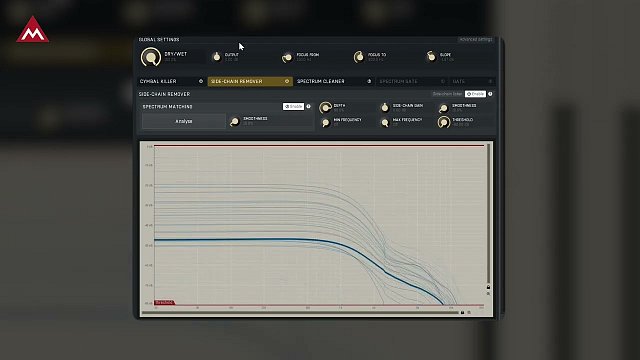Click the horizontal zoom scrollbar under graph

click(x=300, y=313)
